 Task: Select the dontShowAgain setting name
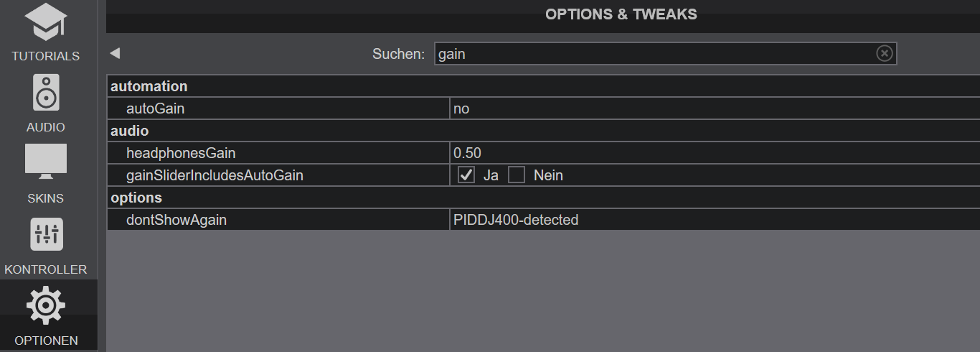point(176,220)
